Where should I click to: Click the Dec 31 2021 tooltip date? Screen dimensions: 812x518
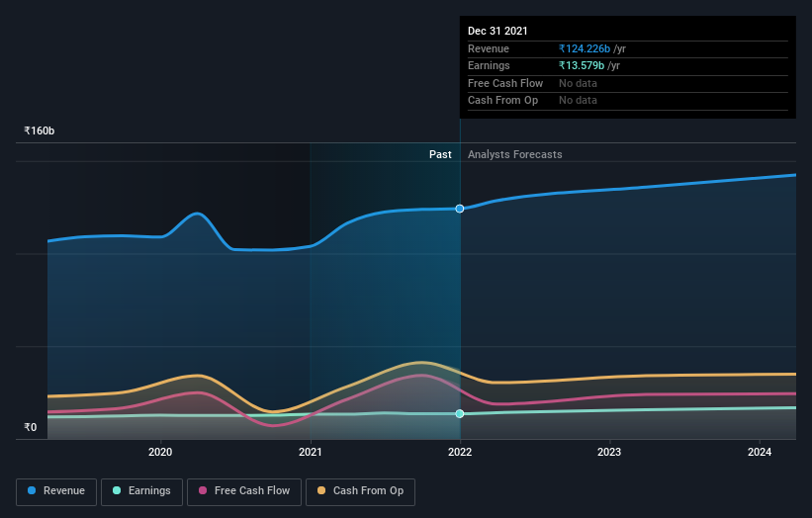(497, 31)
